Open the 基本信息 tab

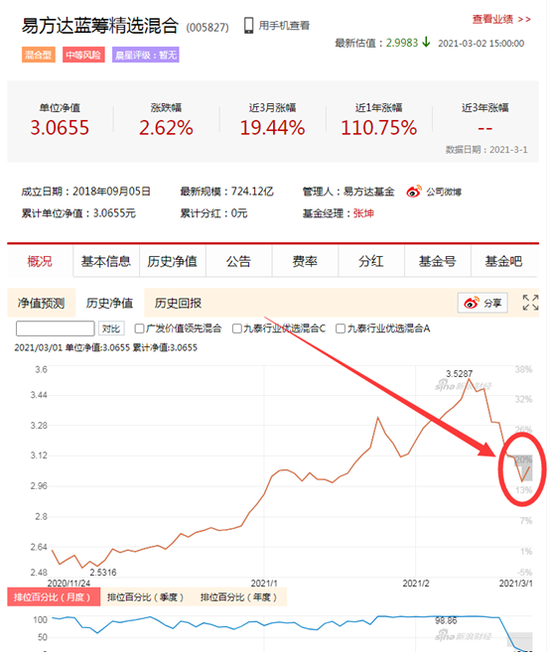tap(106, 262)
